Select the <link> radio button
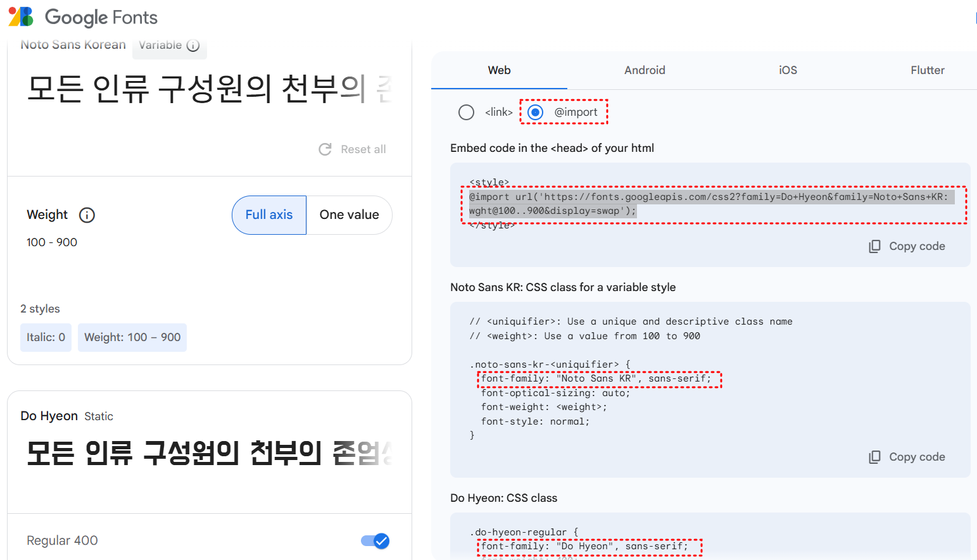The width and height of the screenshot is (977, 560). click(466, 112)
